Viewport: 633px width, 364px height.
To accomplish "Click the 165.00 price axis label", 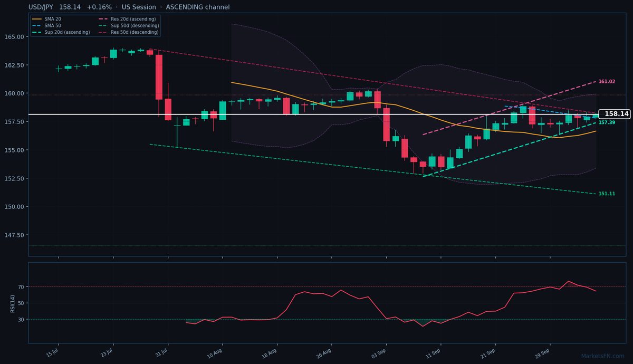I will pos(14,37).
